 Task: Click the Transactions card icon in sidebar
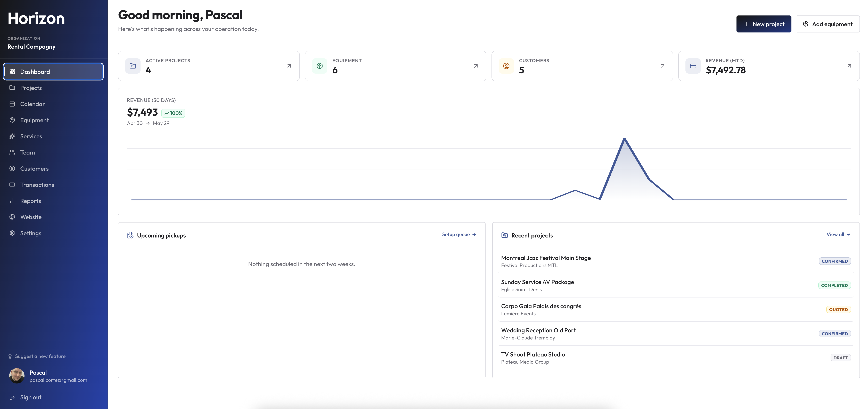pos(12,184)
